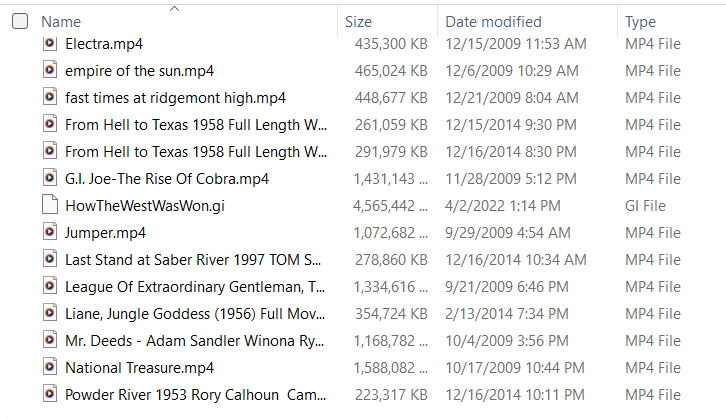726x419 pixels.
Task: Click the blank HowTheWestWasWon.gi file icon
Action: click(x=50, y=205)
